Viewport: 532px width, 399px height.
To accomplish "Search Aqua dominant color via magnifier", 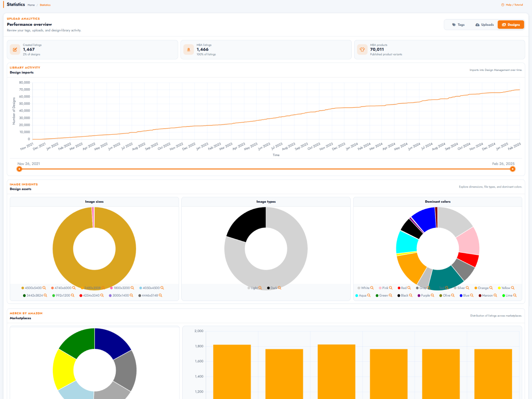I will click(369, 295).
